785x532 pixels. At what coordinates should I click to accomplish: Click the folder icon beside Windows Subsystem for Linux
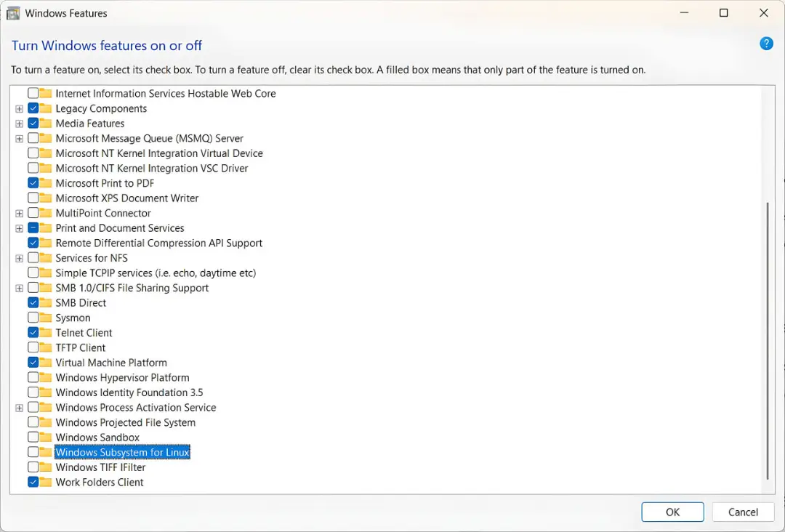[x=46, y=452]
